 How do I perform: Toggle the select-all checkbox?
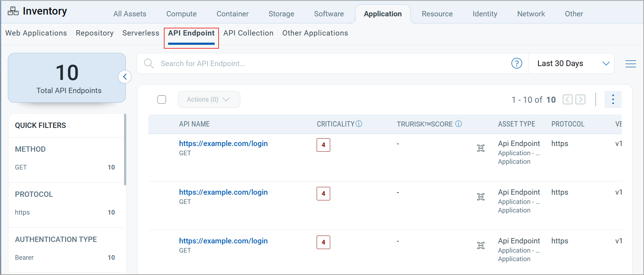(162, 99)
